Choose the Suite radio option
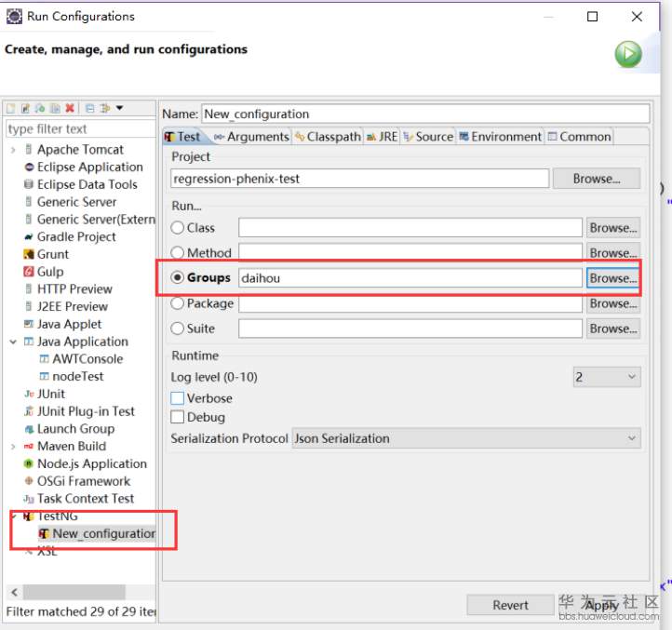 click(178, 328)
